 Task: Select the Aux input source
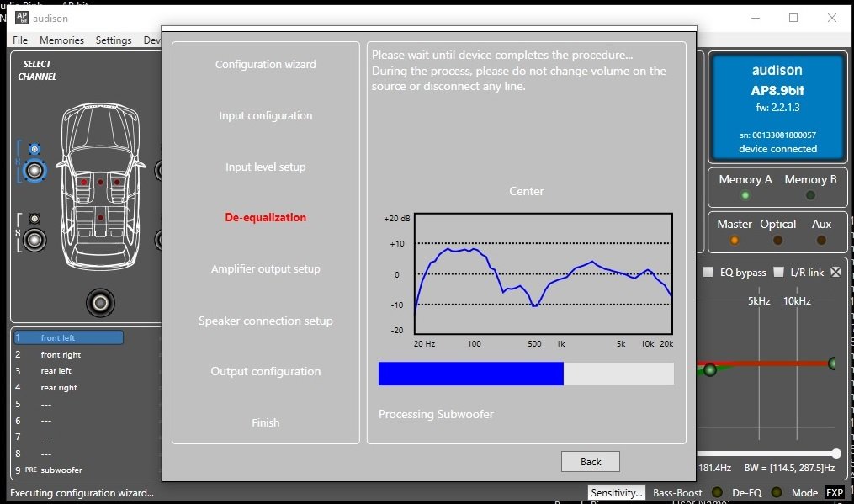click(821, 240)
